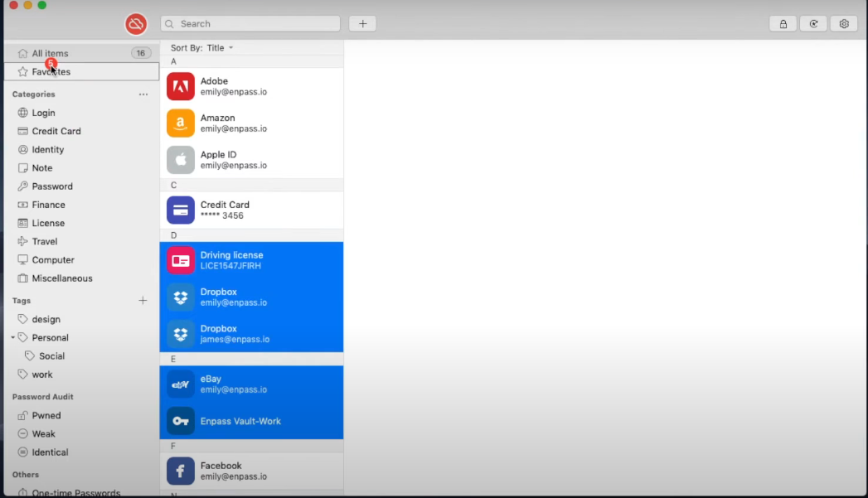This screenshot has width=868, height=498.
Task: Select All items in the sidebar
Action: pos(81,53)
